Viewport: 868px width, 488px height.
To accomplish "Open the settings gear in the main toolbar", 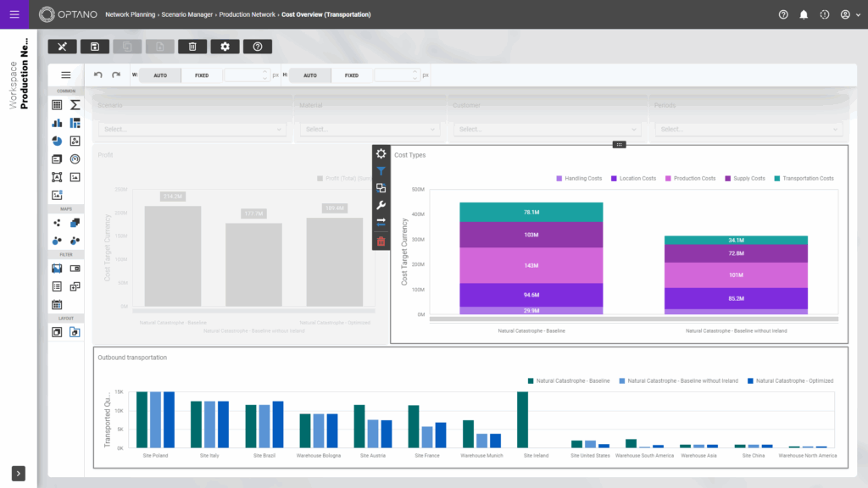I will 225,47.
